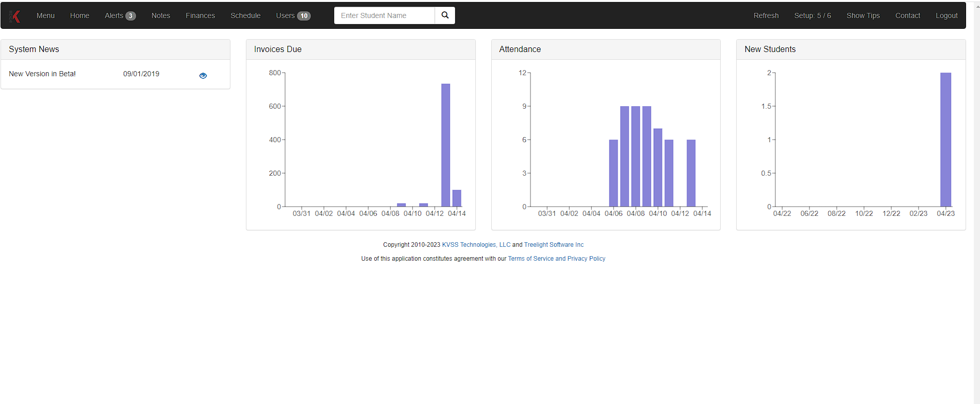Click the tallest bar in Invoices Due chart
This screenshot has width=980, height=404.
click(445, 144)
